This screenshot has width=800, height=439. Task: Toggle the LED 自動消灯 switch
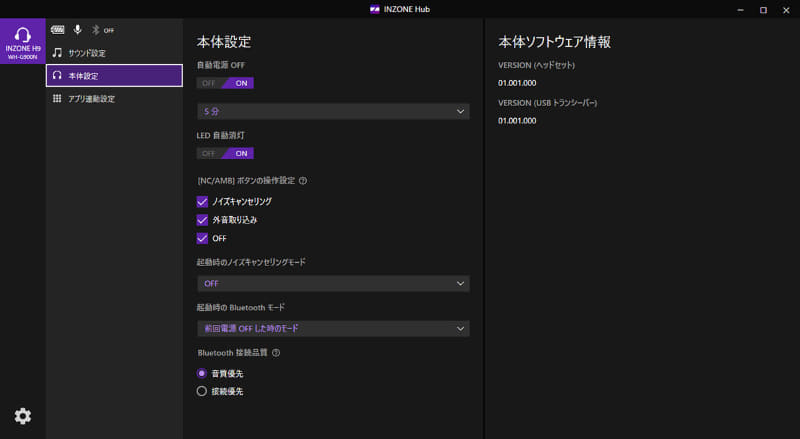point(225,153)
